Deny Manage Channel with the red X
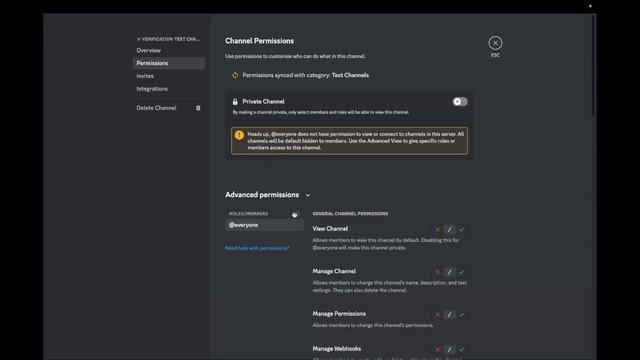Viewport: 640px width, 360px height. (437, 272)
